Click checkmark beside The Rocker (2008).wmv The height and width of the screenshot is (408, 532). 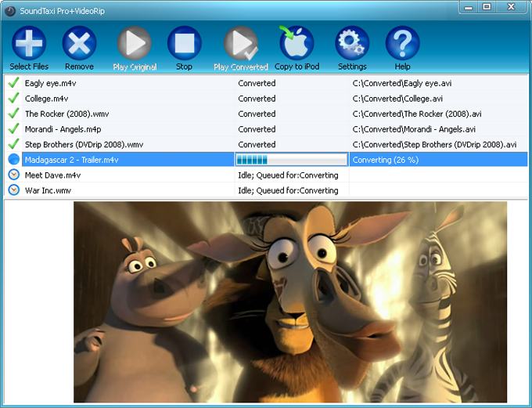(x=13, y=113)
